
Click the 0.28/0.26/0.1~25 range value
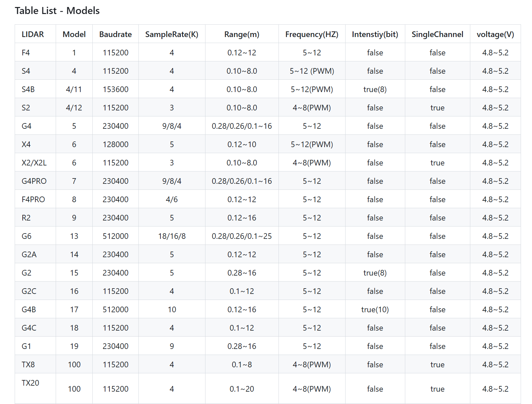pyautogui.click(x=242, y=236)
